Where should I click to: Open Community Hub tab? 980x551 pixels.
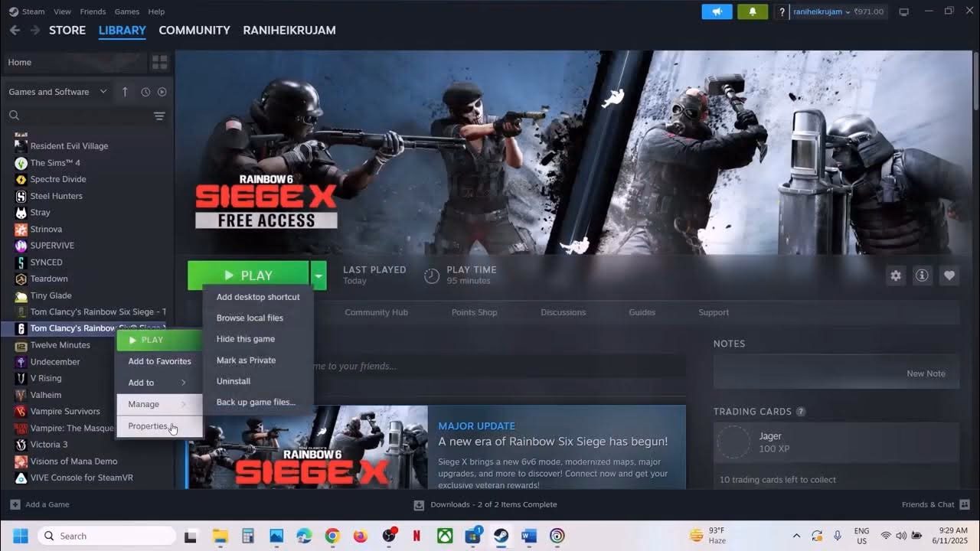coord(376,312)
